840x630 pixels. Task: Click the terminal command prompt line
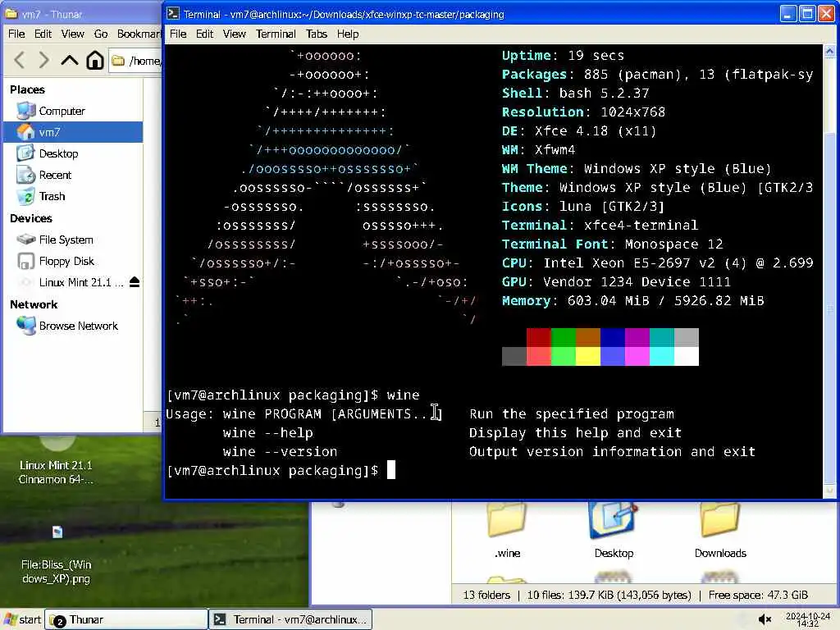281,470
